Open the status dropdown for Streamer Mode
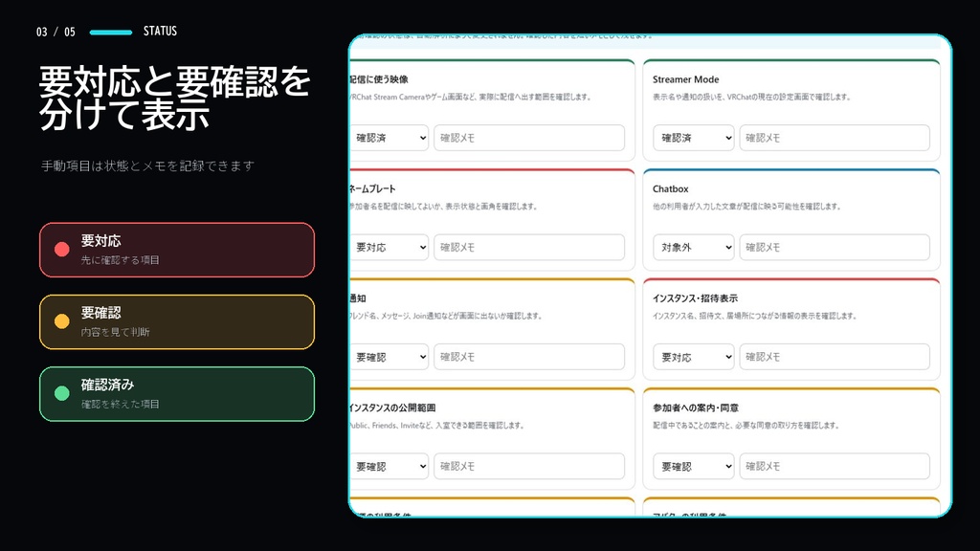 click(x=694, y=138)
